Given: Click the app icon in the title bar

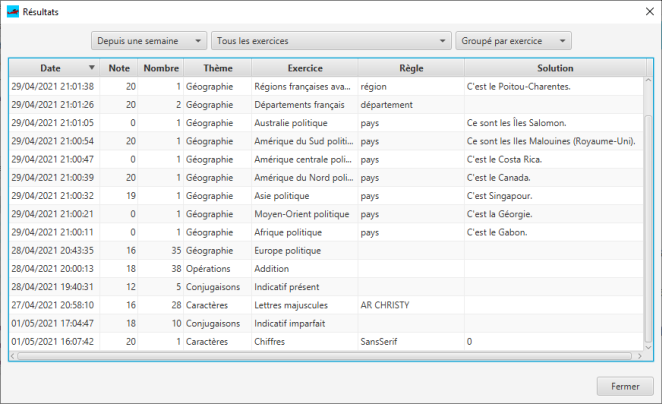Looking at the screenshot, I should 13,10.
